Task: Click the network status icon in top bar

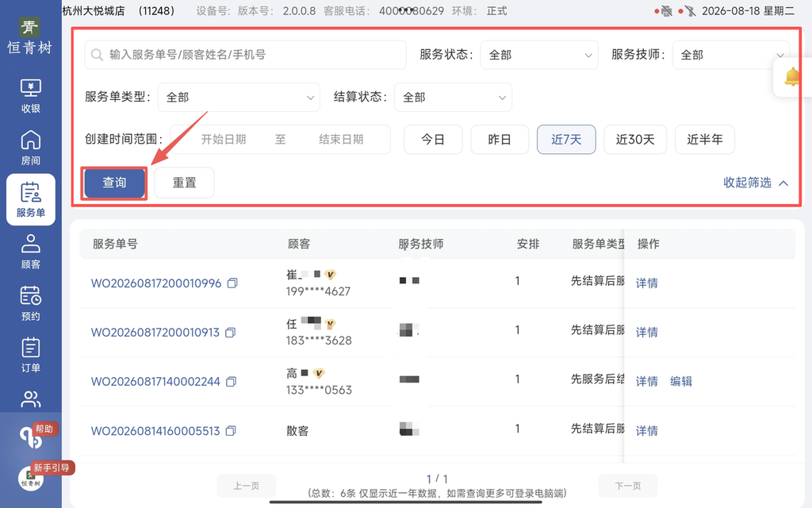Action: point(691,11)
